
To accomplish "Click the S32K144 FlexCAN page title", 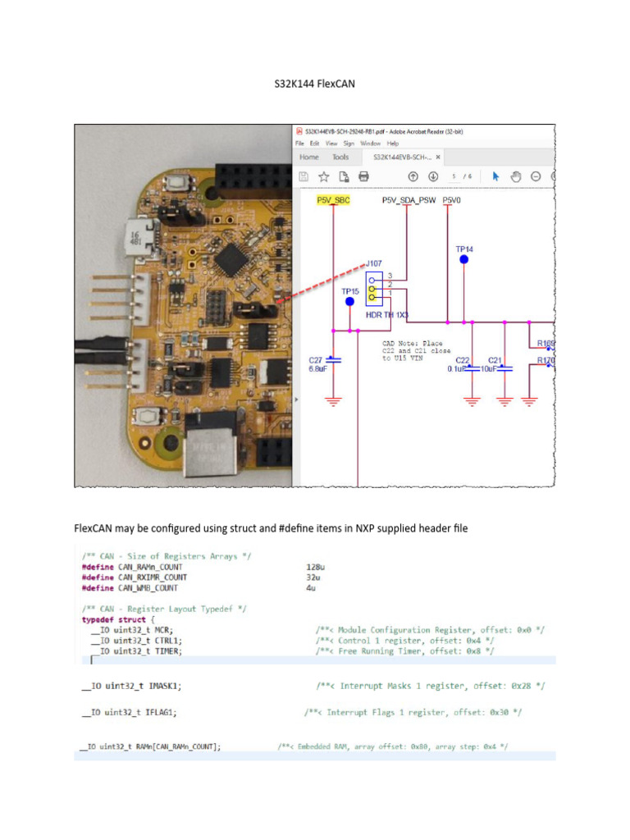I will coord(314,84).
